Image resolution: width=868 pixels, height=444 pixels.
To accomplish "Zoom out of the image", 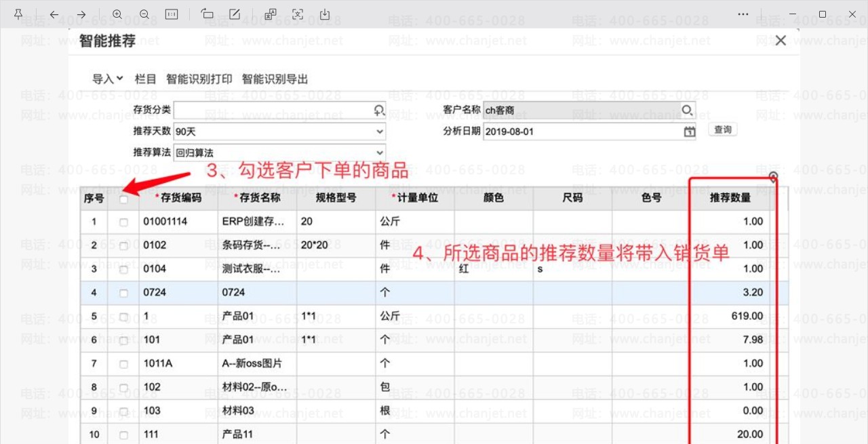I will pyautogui.click(x=144, y=14).
